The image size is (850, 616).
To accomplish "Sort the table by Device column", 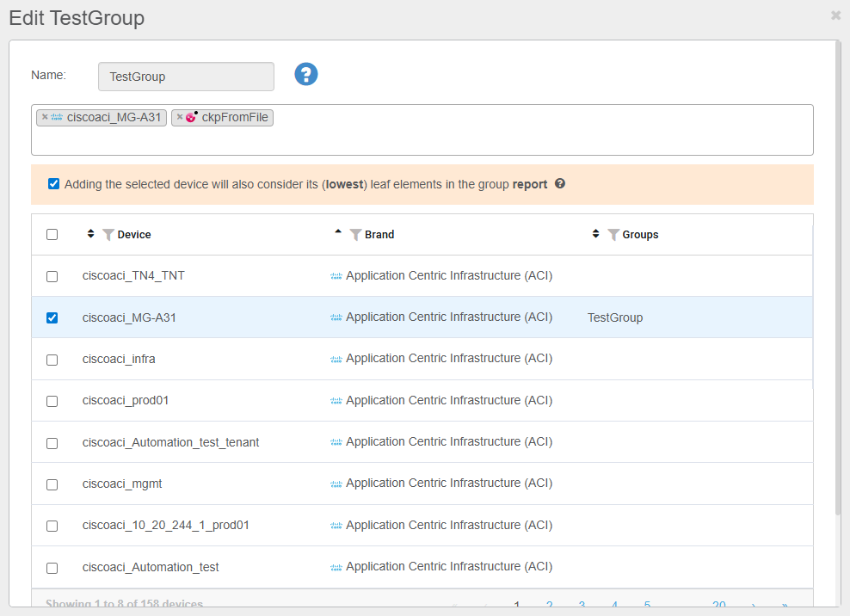I will click(90, 234).
